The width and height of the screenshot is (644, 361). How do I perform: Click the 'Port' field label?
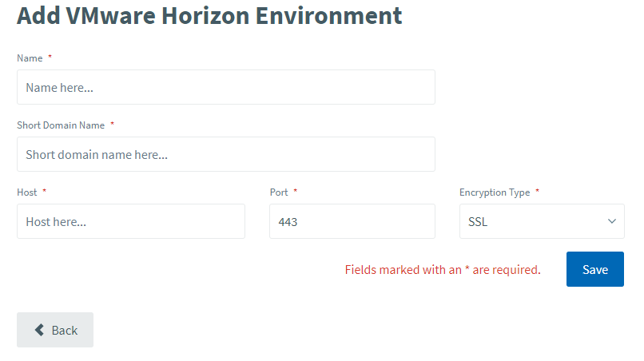coord(279,192)
